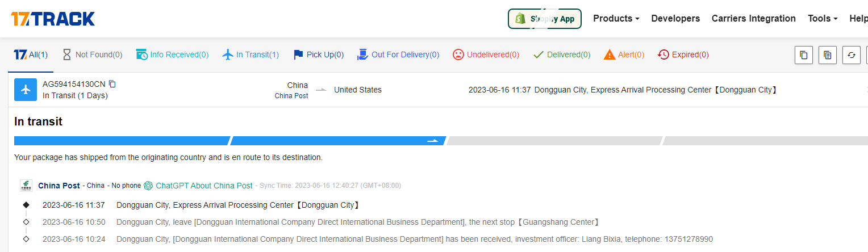Open ChatGPT About China Post link

pyautogui.click(x=204, y=186)
